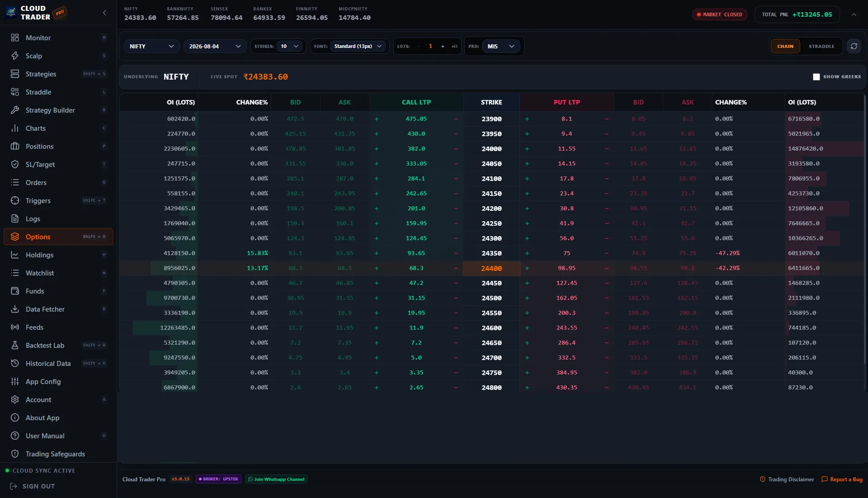Click the MIDCPNIFTY index ticker
Screen dimensions: 868x498
pyautogui.click(x=354, y=14)
